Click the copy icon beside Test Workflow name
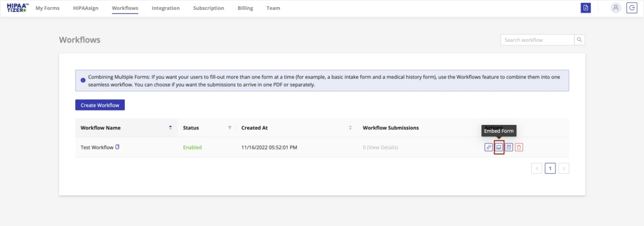 tap(117, 147)
